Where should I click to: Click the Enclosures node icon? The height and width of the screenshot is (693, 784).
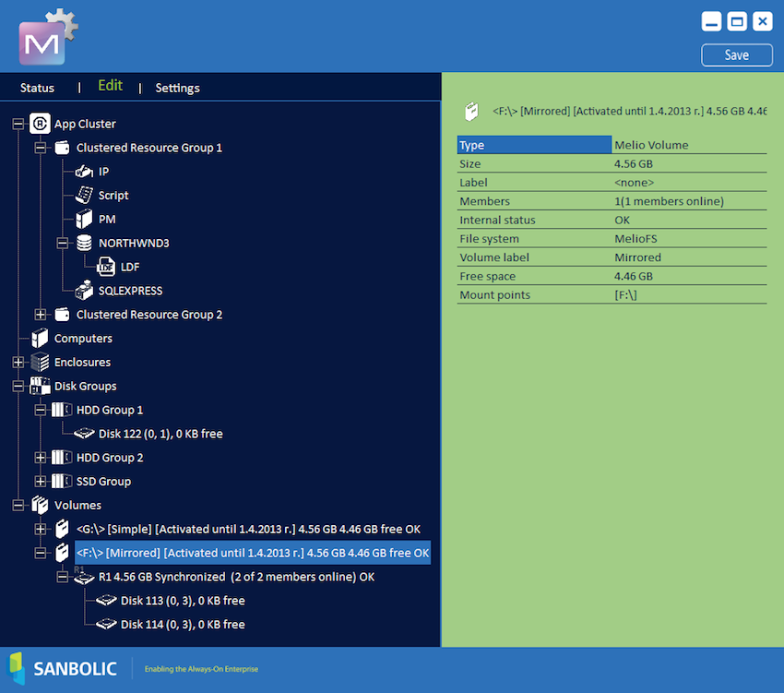click(40, 363)
